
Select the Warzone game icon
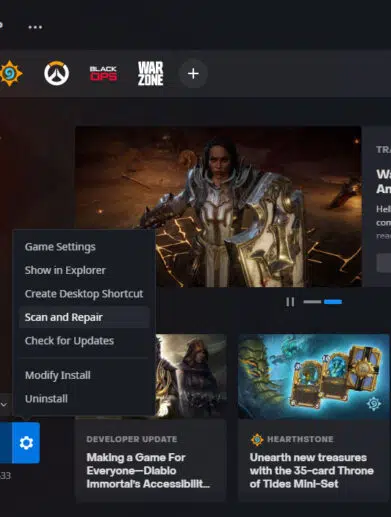[151, 73]
